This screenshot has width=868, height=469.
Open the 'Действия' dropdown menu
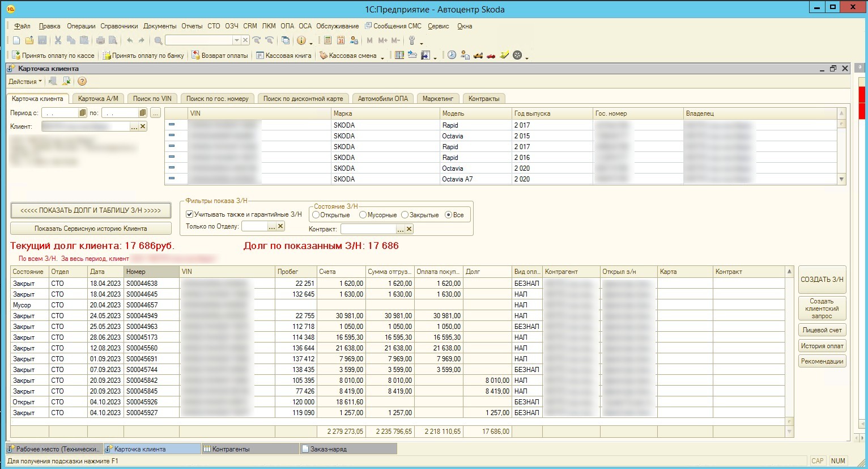(x=25, y=82)
